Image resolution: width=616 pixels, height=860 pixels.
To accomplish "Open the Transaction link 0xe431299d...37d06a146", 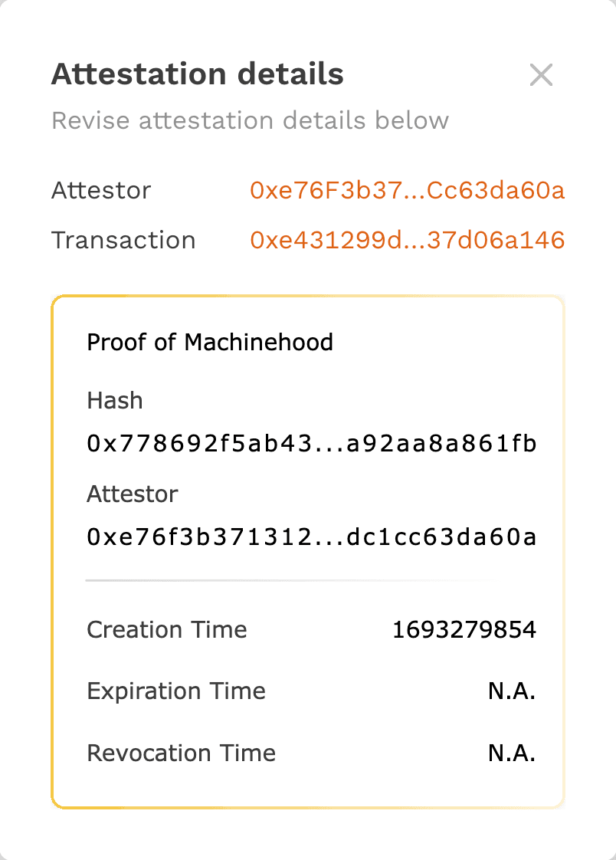I will tap(407, 240).
